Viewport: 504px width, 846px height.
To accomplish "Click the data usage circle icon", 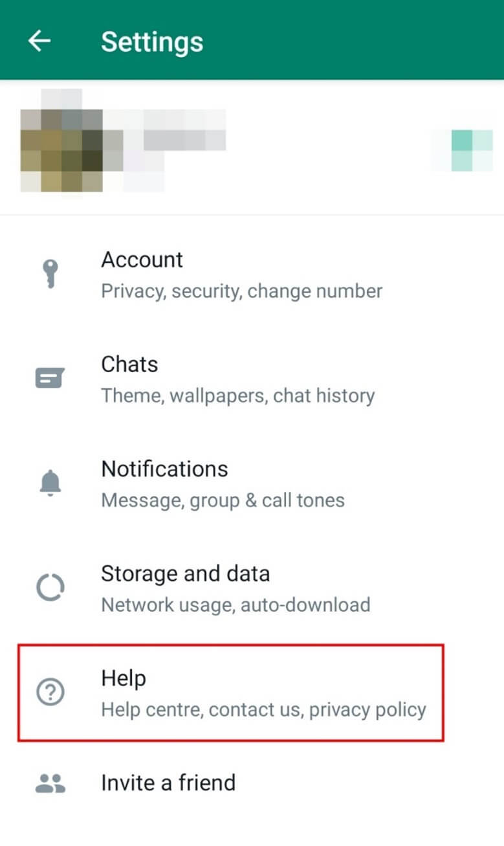I will coord(50,588).
